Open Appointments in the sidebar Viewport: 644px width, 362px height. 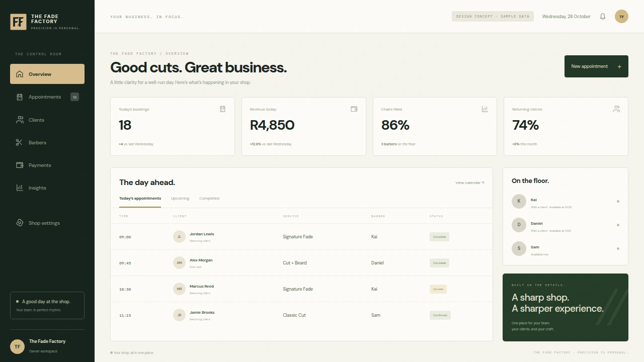[47, 97]
